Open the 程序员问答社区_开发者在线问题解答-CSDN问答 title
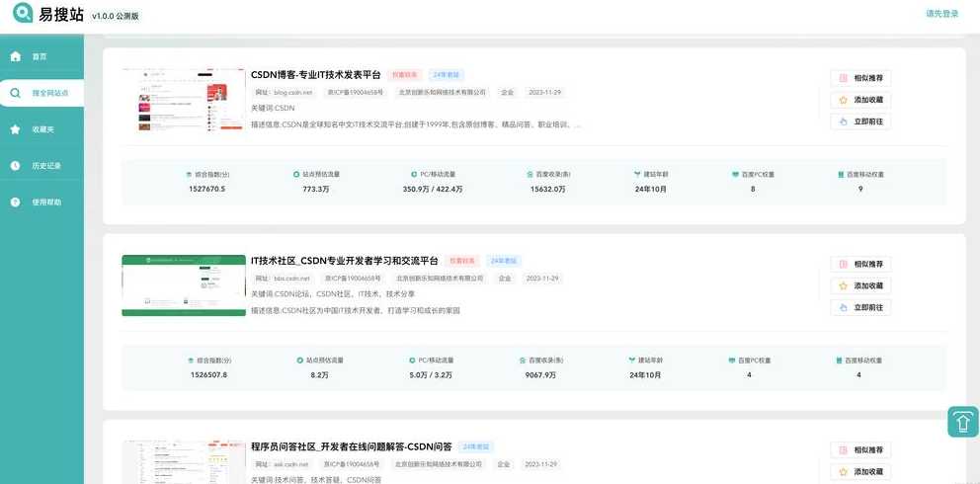The height and width of the screenshot is (484, 980). pyautogui.click(x=352, y=446)
